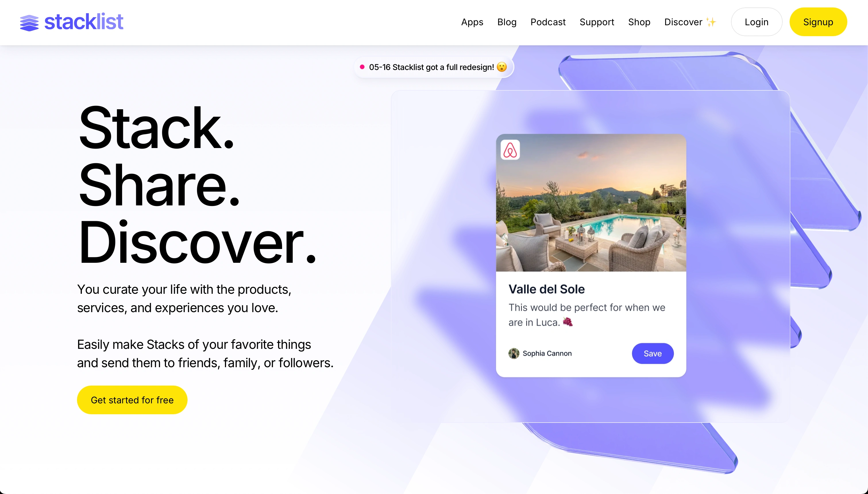
Task: Click Get started for free button
Action: tap(132, 400)
